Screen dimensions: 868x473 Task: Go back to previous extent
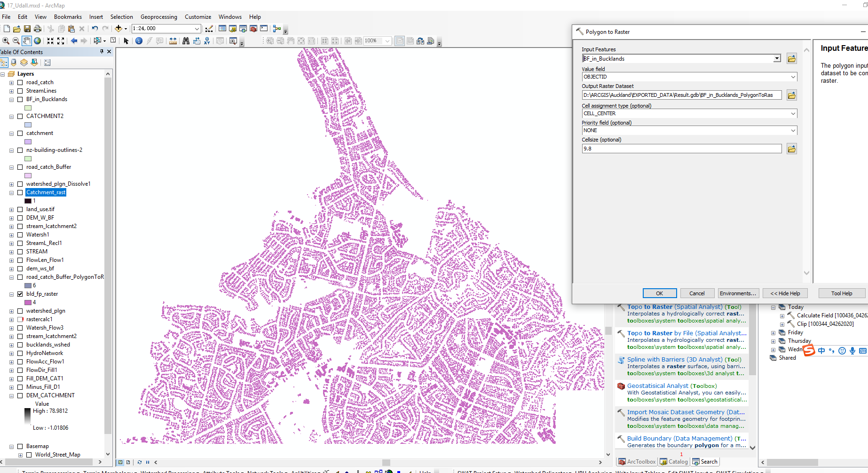(x=74, y=41)
